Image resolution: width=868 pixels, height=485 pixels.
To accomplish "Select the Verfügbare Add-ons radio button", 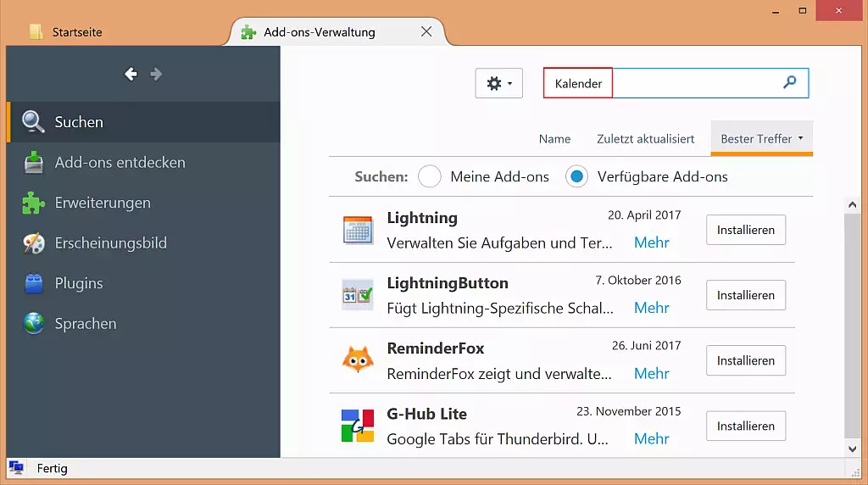I will pos(576,176).
